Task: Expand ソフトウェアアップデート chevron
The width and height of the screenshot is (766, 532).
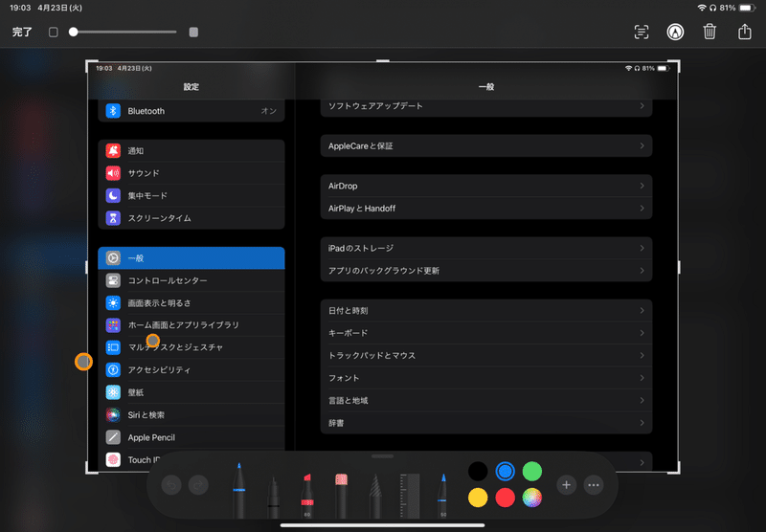Action: [642, 106]
